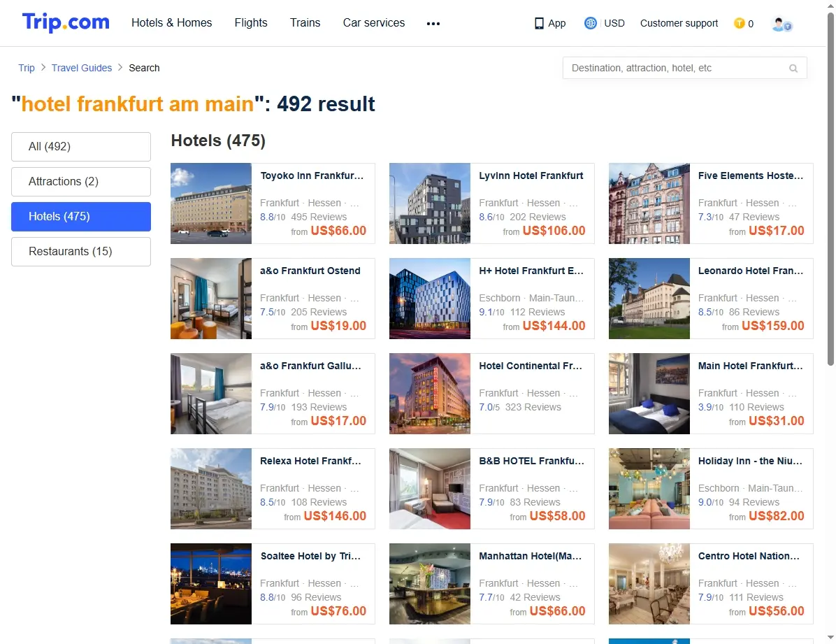The width and height of the screenshot is (836, 644).
Task: Click the Toyoko Inn Frankfurt title
Action: tap(312, 176)
